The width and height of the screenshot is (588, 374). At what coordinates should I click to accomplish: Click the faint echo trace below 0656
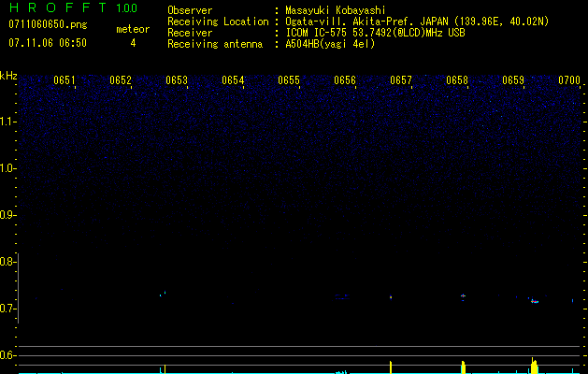pos(341,296)
